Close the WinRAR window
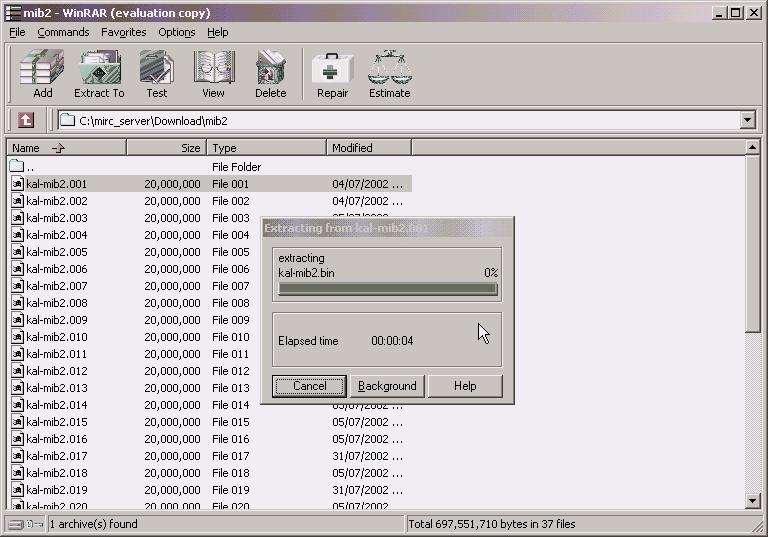The height and width of the screenshot is (537, 768). tap(753, 13)
